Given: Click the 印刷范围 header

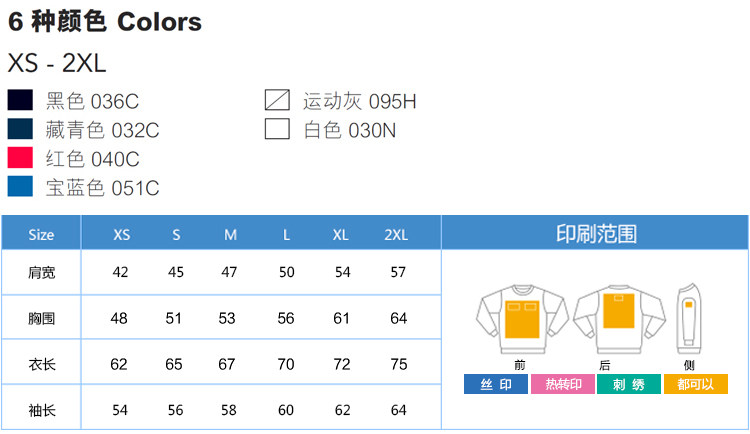Looking at the screenshot, I should pos(596,234).
